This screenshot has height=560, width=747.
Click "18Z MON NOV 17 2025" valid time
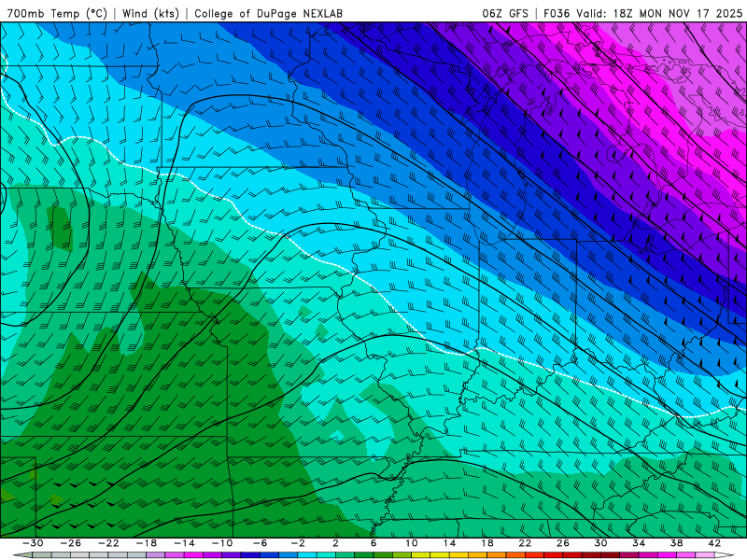(x=678, y=13)
